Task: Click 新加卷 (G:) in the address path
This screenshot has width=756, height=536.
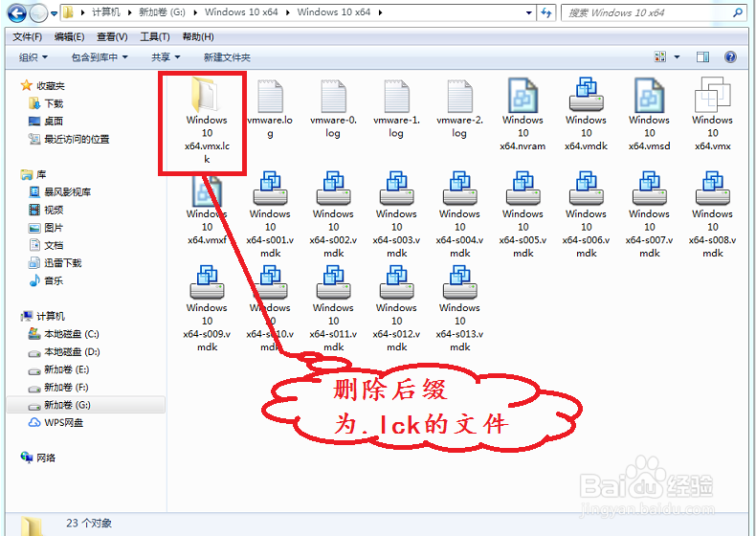Action: (162, 12)
